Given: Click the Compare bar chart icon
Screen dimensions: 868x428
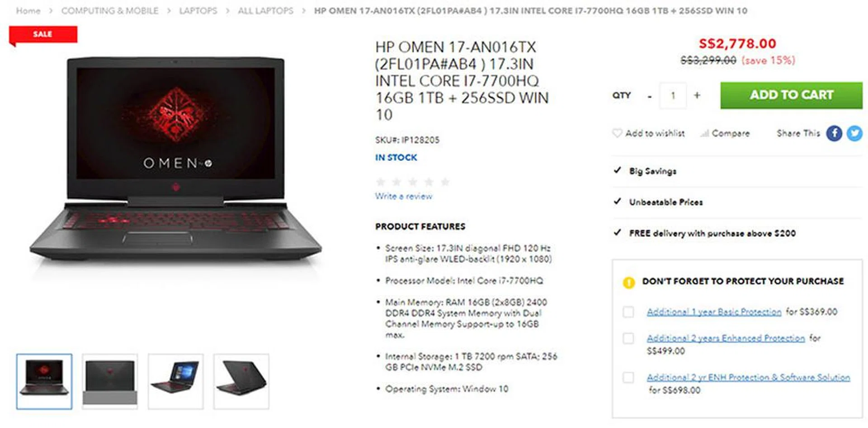Looking at the screenshot, I should (704, 133).
